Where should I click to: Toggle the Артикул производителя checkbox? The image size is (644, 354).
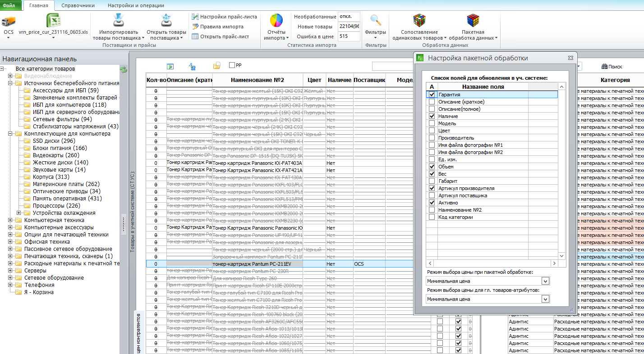pos(432,188)
